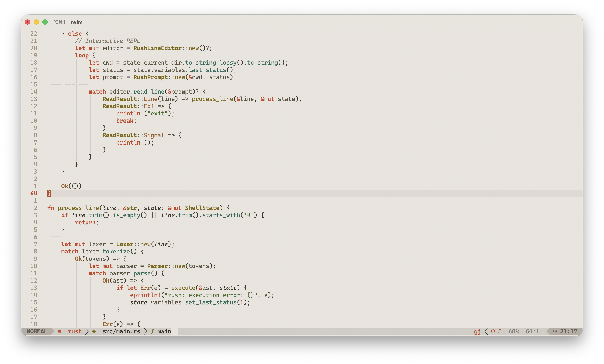The image size is (604, 364).
Task: Click the 64:1 cursor position
Action: tap(533, 331)
